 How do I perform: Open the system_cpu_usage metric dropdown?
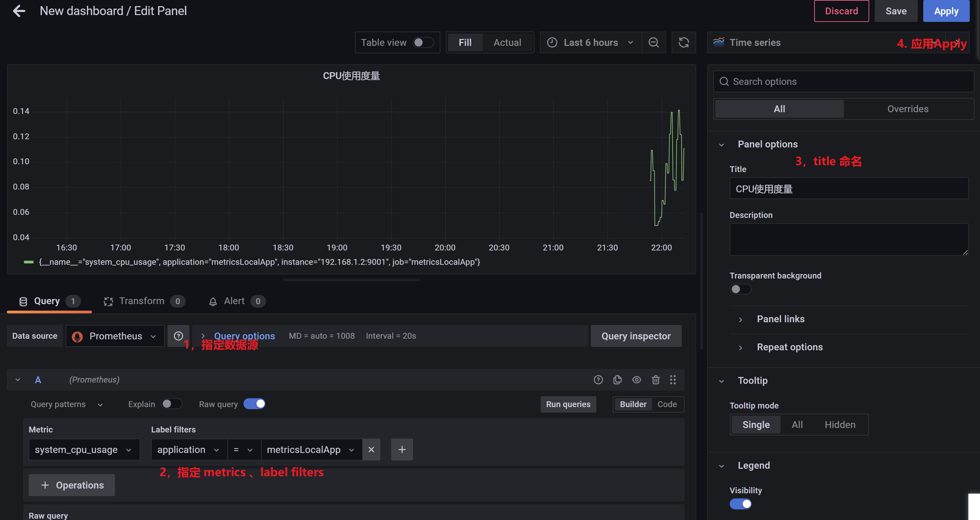(x=84, y=450)
